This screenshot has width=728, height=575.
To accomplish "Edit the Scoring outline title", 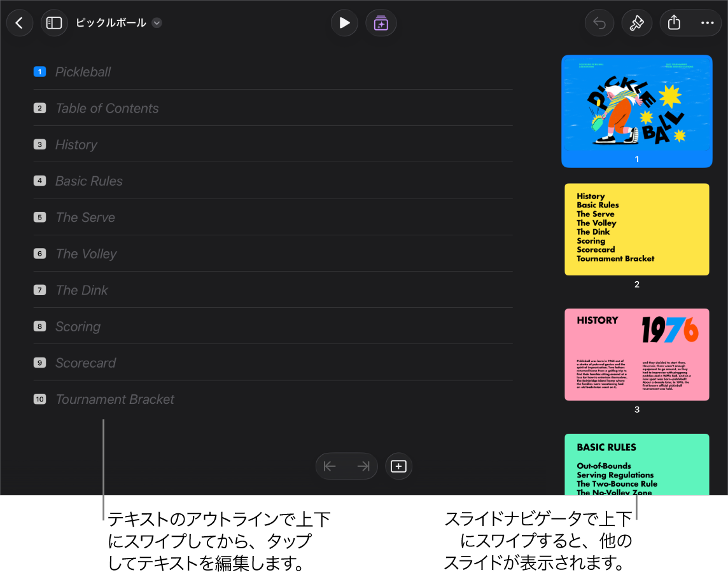I will (78, 327).
